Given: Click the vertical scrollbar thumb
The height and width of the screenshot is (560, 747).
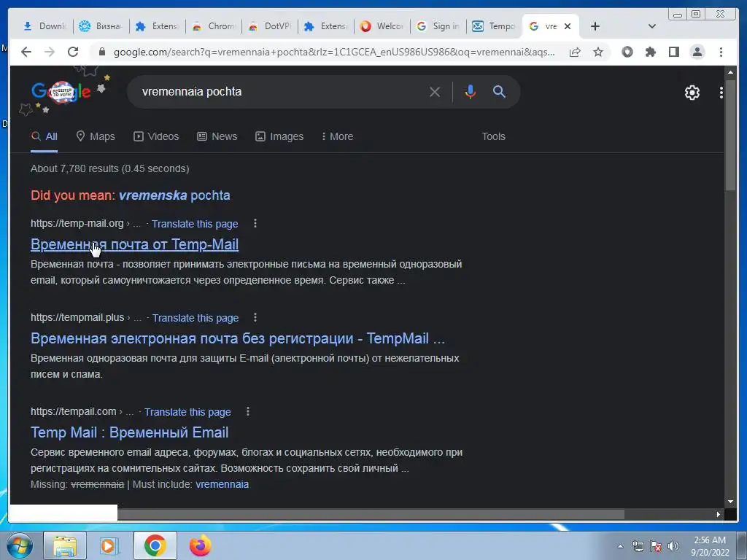Looking at the screenshot, I should point(730,136).
